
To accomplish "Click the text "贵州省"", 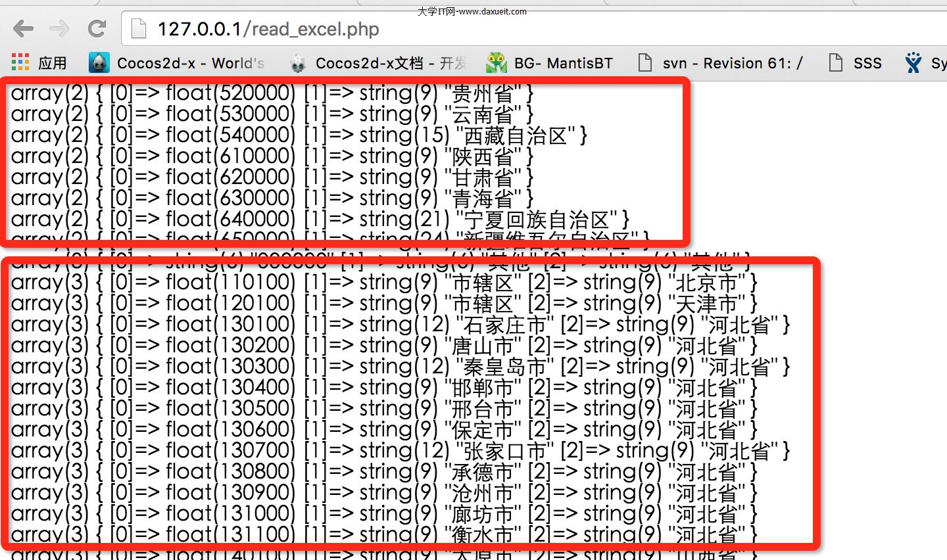I will (x=482, y=93).
